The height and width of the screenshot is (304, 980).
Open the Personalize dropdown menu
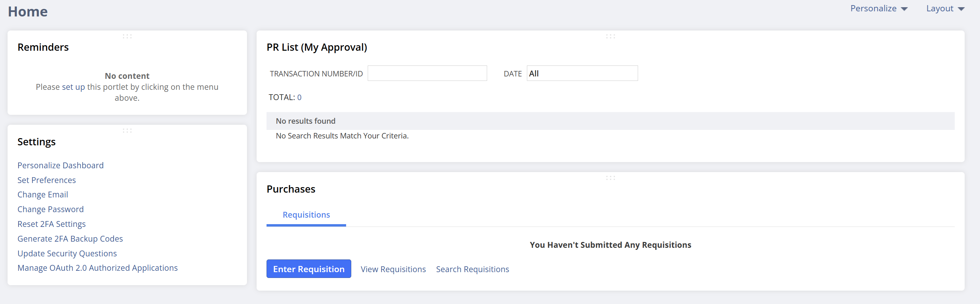click(x=879, y=9)
